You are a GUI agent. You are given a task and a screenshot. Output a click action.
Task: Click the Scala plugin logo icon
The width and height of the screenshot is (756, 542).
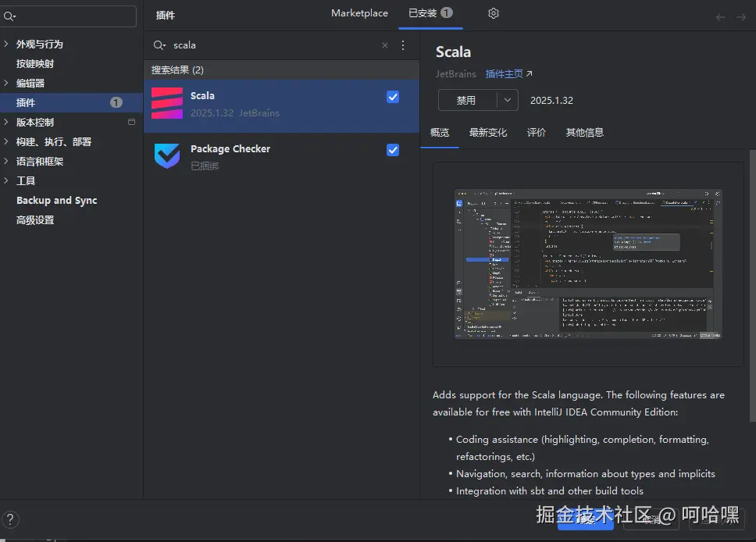[167, 103]
